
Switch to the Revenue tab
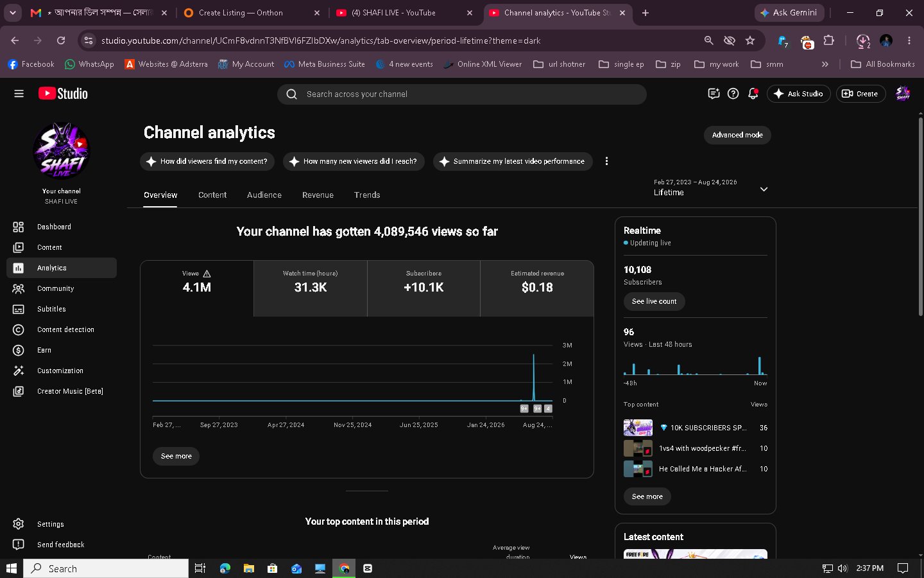tap(318, 195)
